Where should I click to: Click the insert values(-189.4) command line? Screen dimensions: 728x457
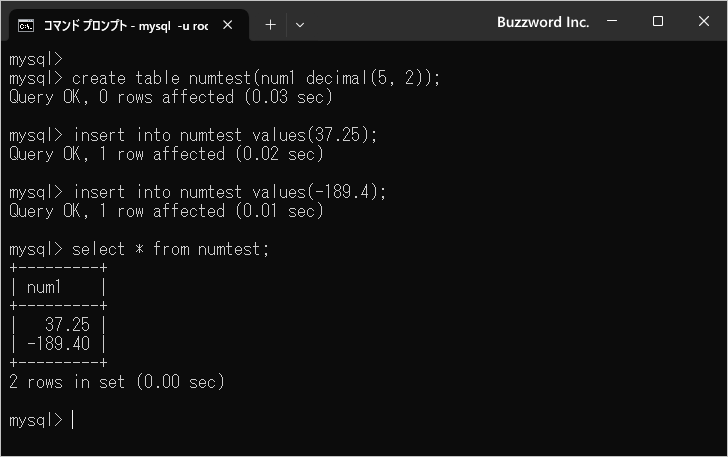[x=198, y=192]
